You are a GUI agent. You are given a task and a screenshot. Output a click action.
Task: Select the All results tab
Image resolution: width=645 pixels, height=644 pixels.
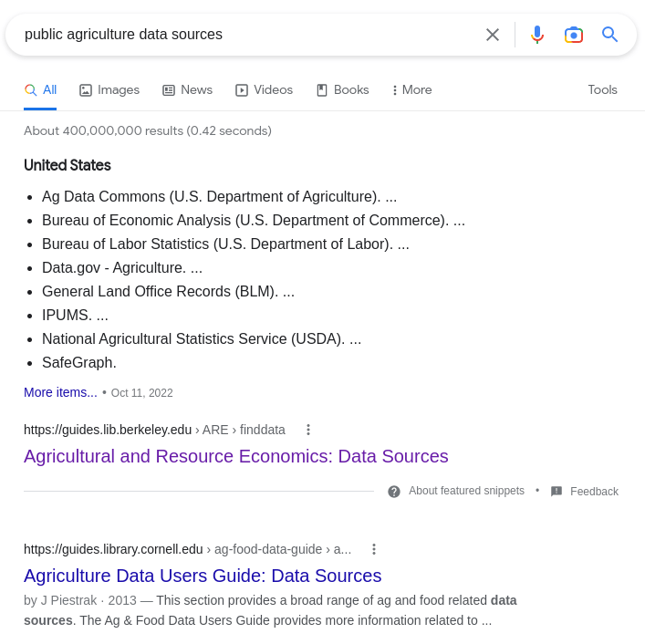(40, 90)
